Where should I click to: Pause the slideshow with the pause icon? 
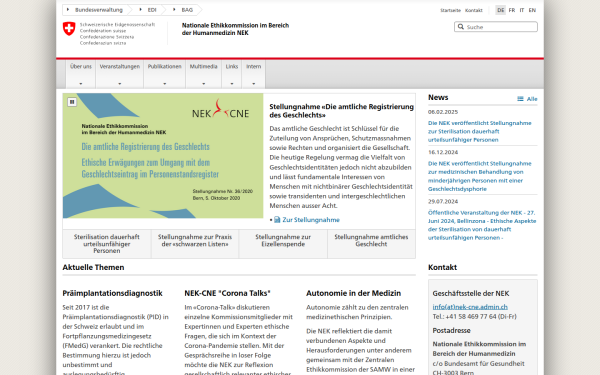coord(72,102)
